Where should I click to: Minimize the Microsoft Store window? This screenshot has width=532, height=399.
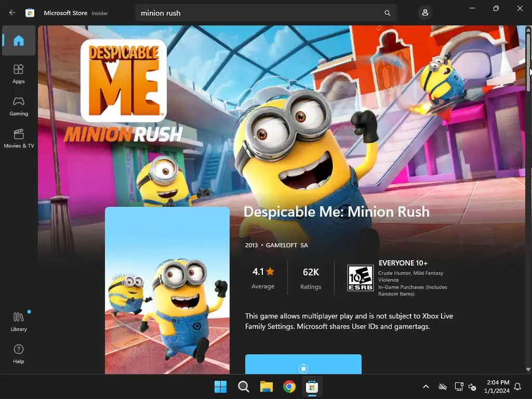click(472, 8)
